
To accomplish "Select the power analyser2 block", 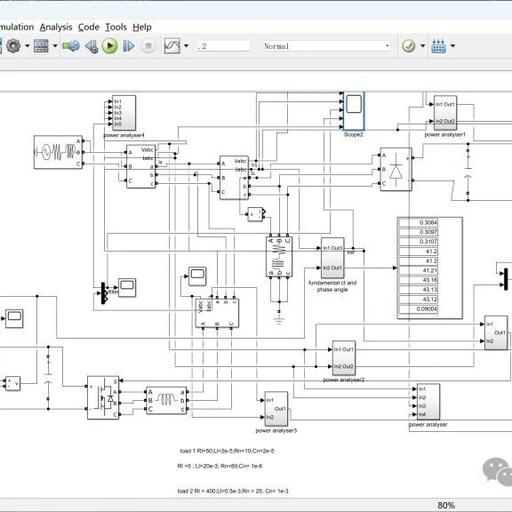I will [x=344, y=358].
